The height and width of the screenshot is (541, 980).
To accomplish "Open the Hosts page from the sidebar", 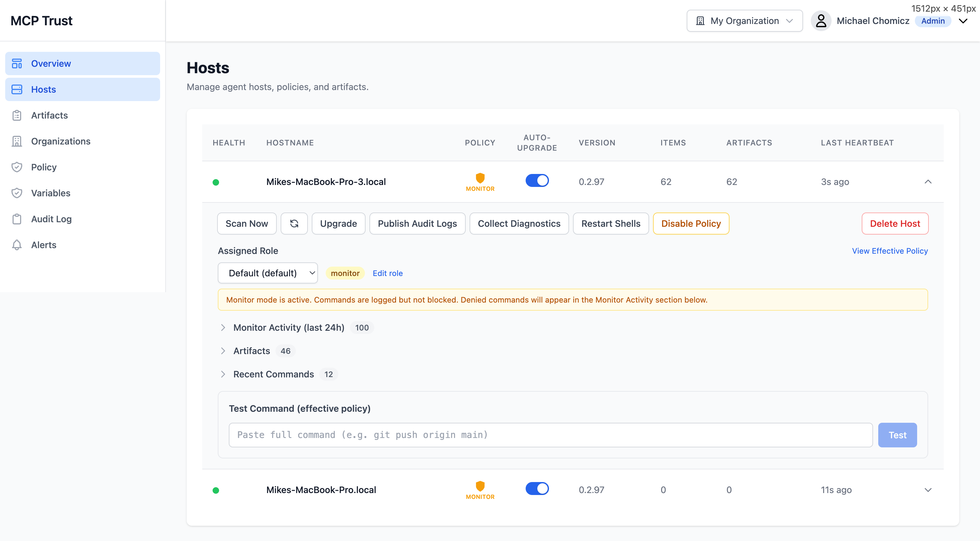I will (x=43, y=89).
